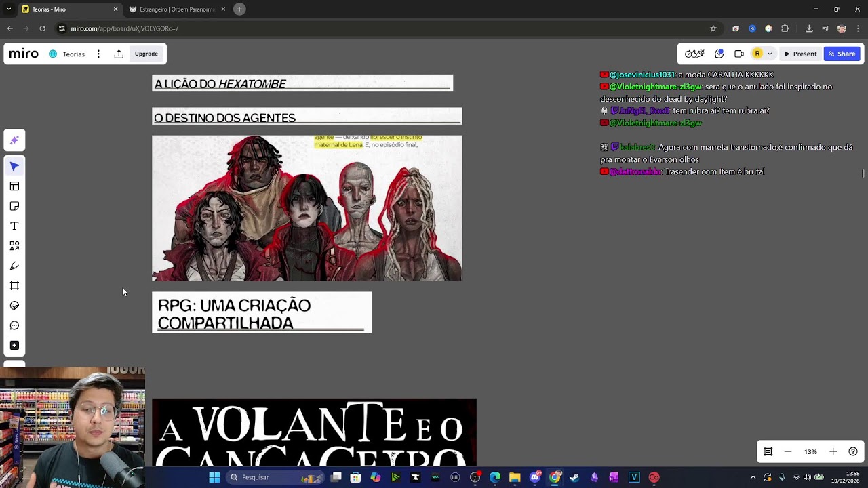The height and width of the screenshot is (488, 868).
Task: Click the Upgrade button
Action: (x=146, y=54)
